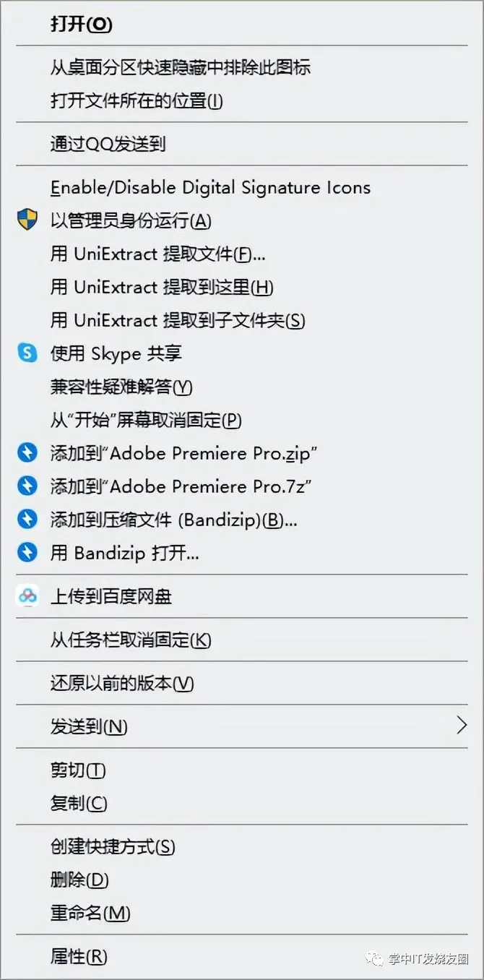Open 兼容性疑难解答

[121, 387]
